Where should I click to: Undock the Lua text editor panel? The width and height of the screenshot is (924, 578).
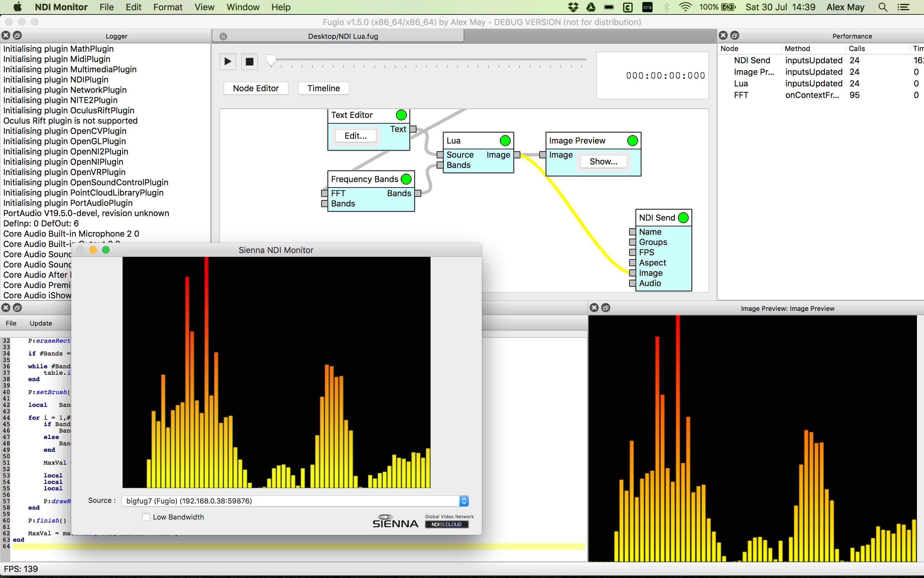click(17, 308)
